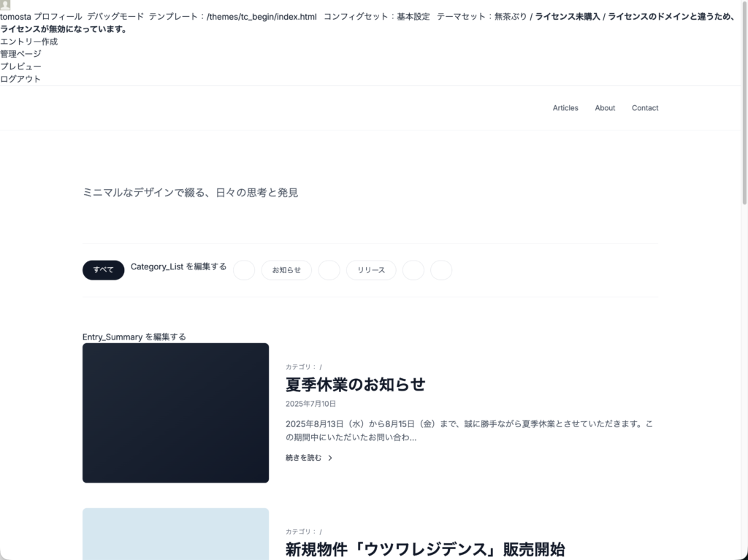Click エントリー作成 to create an entry
The image size is (748, 560).
pyautogui.click(x=29, y=42)
